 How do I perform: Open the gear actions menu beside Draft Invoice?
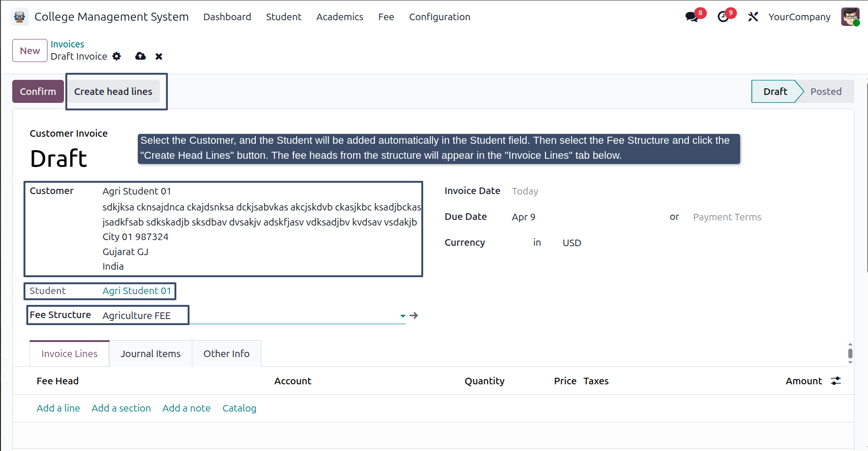point(117,56)
